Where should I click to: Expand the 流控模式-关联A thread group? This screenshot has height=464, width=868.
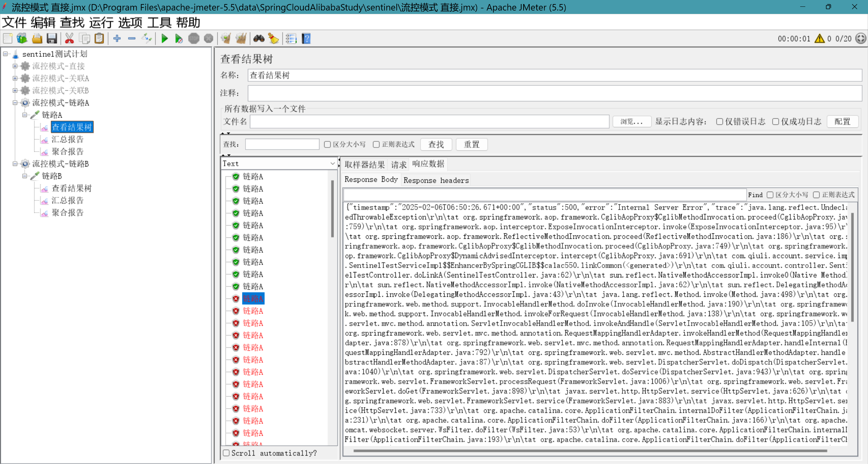[x=15, y=78]
